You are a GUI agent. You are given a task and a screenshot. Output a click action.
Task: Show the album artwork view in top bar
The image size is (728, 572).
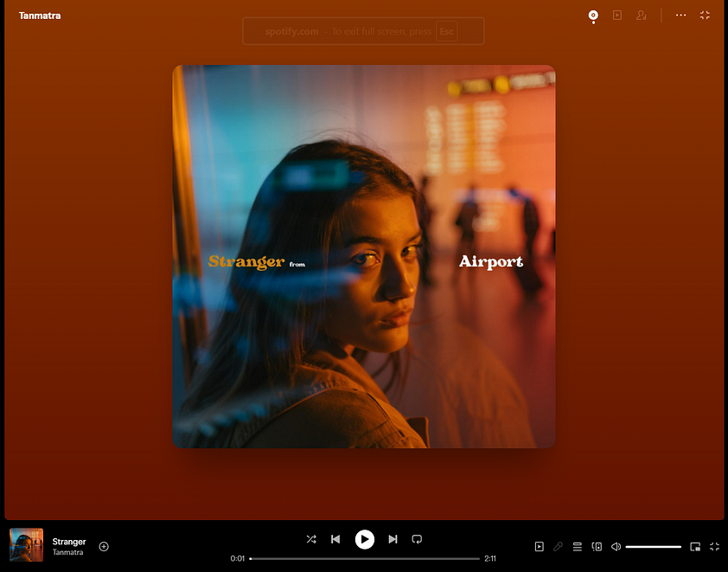coord(593,16)
